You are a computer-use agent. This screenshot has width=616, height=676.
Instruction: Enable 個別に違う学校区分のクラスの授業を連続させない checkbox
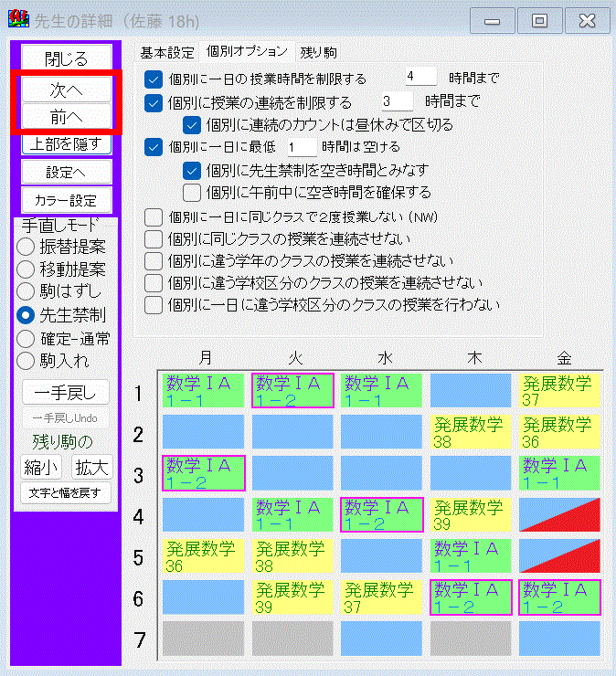pyautogui.click(x=154, y=283)
